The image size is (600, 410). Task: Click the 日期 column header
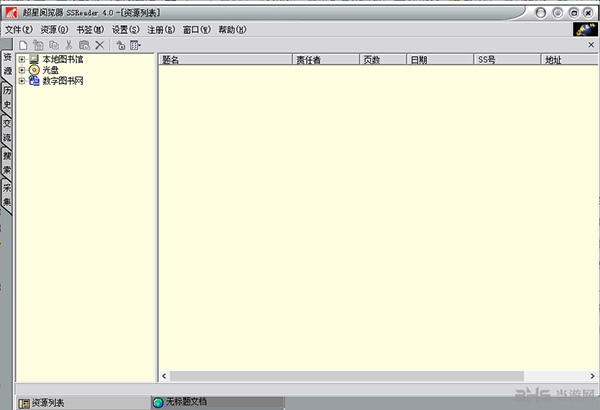pos(438,60)
